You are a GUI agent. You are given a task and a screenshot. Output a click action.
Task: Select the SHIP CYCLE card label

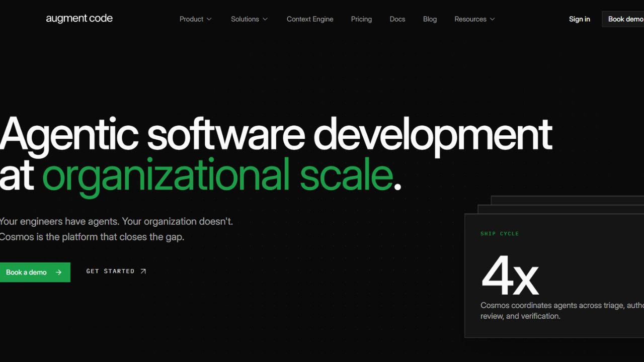coord(500,234)
